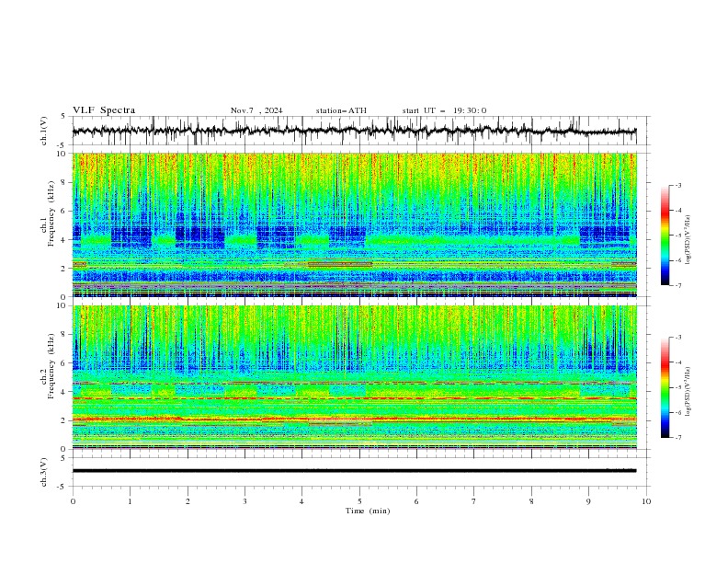Click the time axis tick label '2'

coord(188,501)
